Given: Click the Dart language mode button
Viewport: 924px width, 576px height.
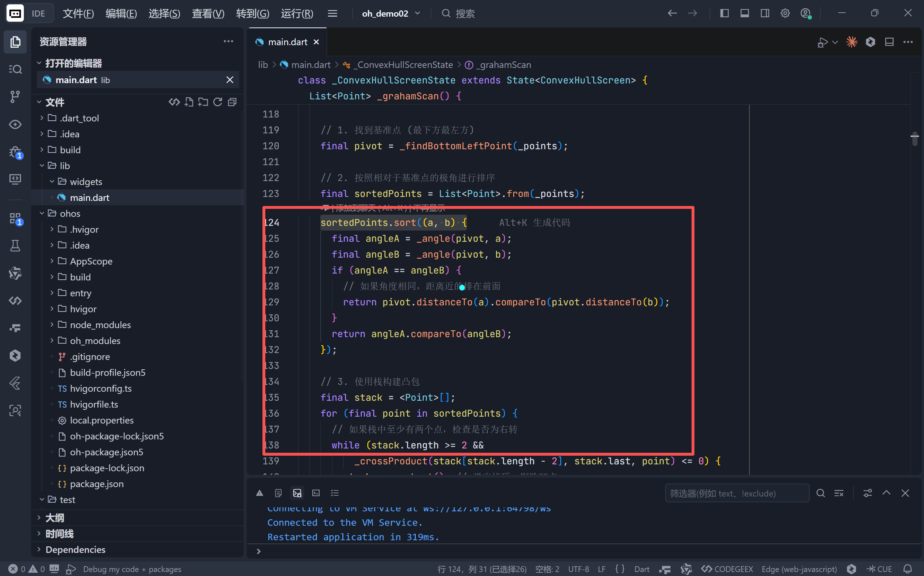Looking at the screenshot, I should (x=642, y=569).
